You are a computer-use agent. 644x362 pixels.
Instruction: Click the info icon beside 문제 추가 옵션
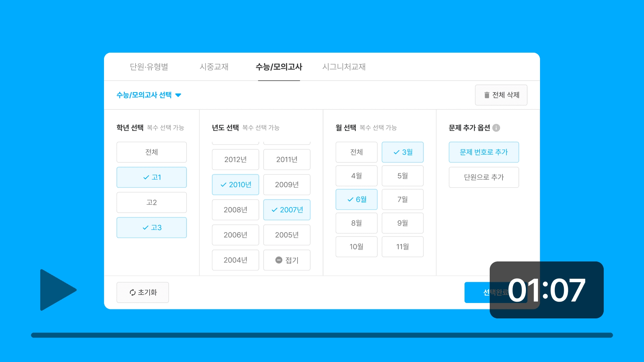pyautogui.click(x=496, y=128)
